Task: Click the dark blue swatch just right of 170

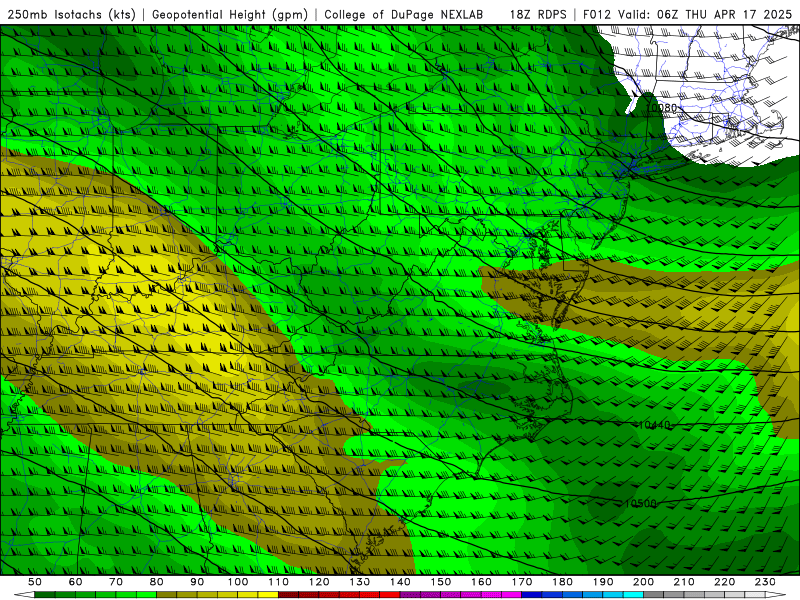Action: [x=532, y=594]
